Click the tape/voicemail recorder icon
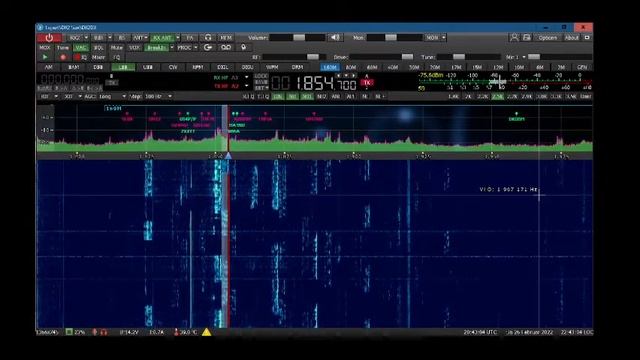Image resolution: width=640 pixels, height=360 pixels. (x=226, y=47)
